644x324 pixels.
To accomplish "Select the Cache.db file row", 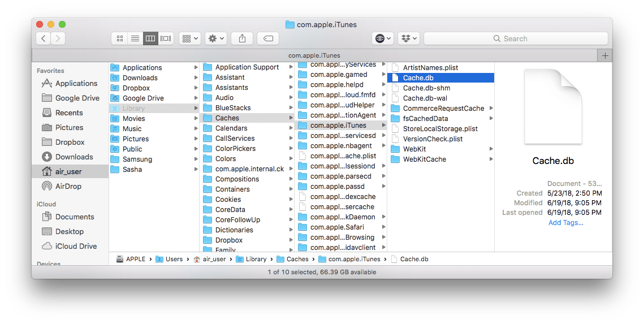I will (440, 78).
